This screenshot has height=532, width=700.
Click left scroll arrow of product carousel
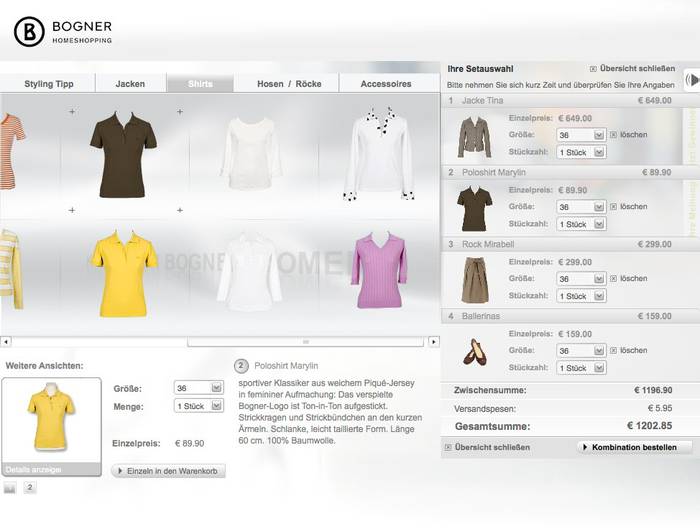[6, 342]
